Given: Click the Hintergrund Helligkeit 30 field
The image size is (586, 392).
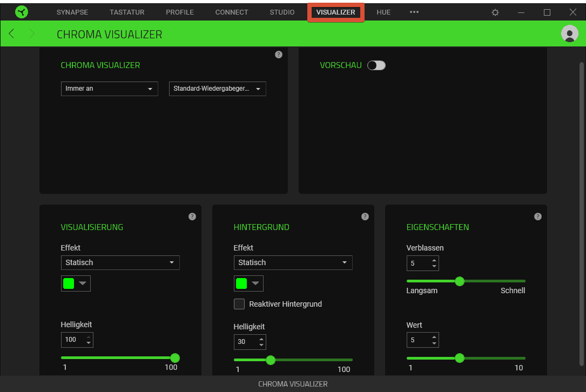Looking at the screenshot, I should [x=250, y=342].
